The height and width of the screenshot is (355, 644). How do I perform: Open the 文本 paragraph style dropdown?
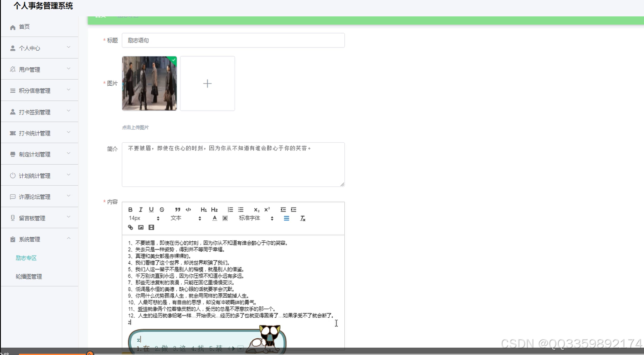point(186,218)
